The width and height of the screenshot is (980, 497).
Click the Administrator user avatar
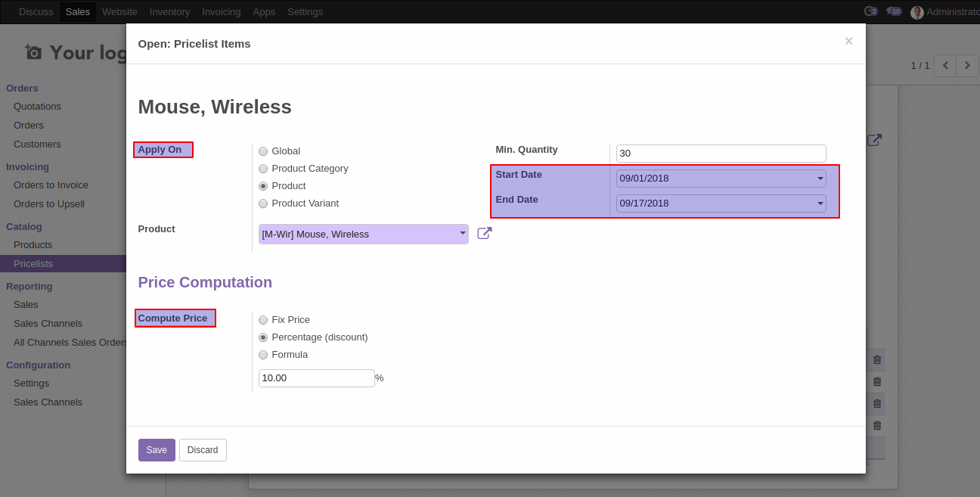pyautogui.click(x=917, y=12)
